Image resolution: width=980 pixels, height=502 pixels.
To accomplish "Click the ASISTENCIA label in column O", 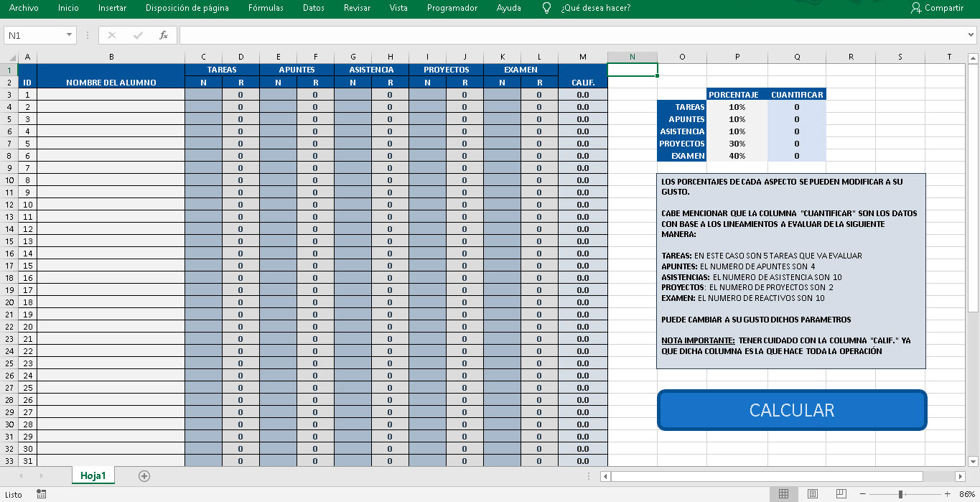I will [682, 131].
